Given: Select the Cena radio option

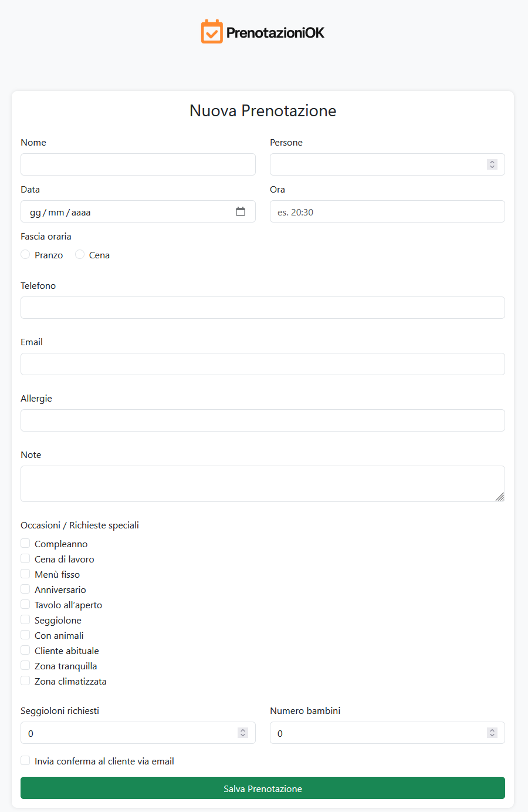Looking at the screenshot, I should 80,254.
